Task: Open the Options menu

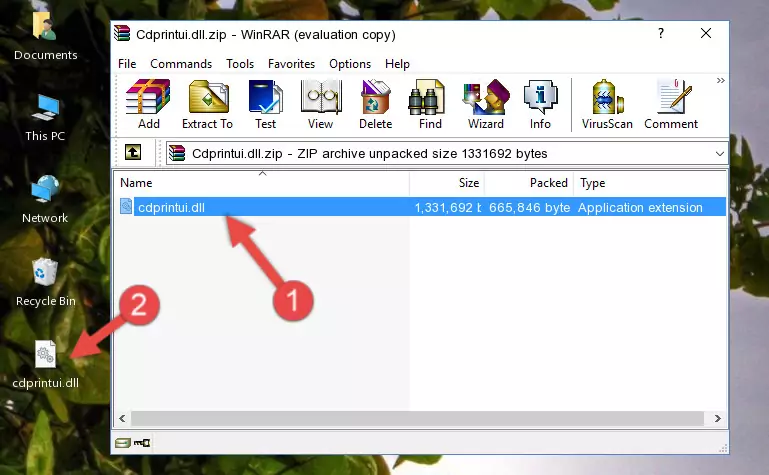Action: (x=350, y=64)
